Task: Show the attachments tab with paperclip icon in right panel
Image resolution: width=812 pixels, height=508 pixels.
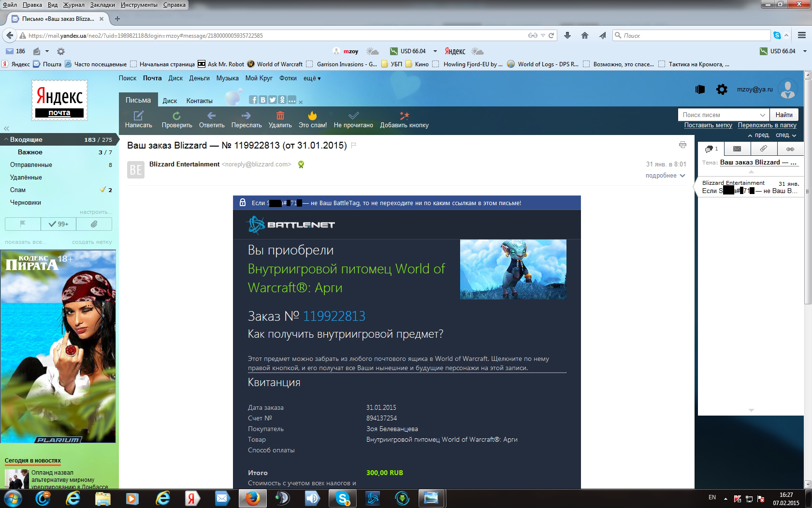Action: point(764,149)
